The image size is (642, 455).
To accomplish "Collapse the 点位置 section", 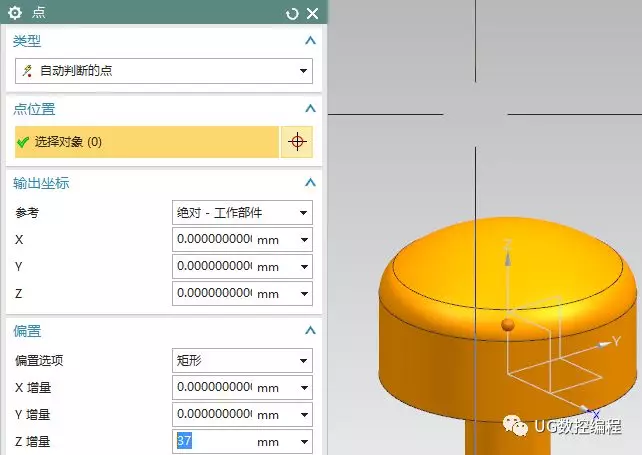I will point(310,109).
